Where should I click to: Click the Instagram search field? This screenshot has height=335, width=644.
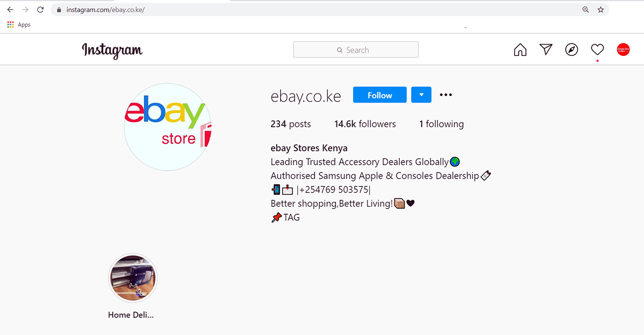356,50
